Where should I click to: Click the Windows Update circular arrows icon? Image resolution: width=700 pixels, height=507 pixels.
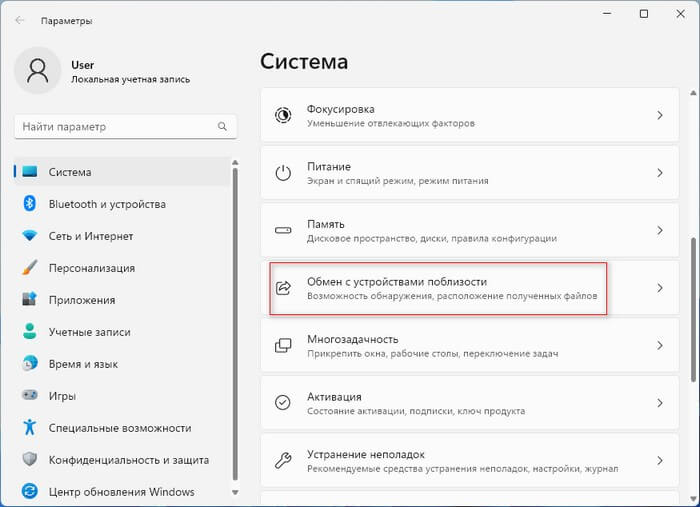[x=29, y=491]
